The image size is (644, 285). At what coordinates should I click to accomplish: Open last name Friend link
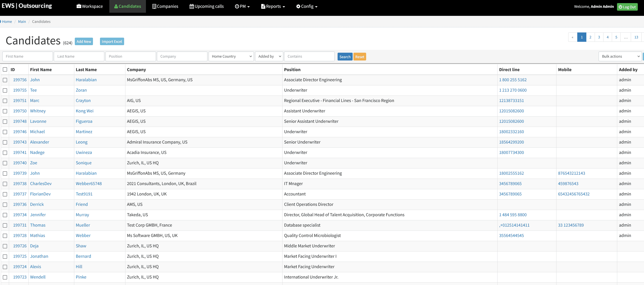point(82,204)
